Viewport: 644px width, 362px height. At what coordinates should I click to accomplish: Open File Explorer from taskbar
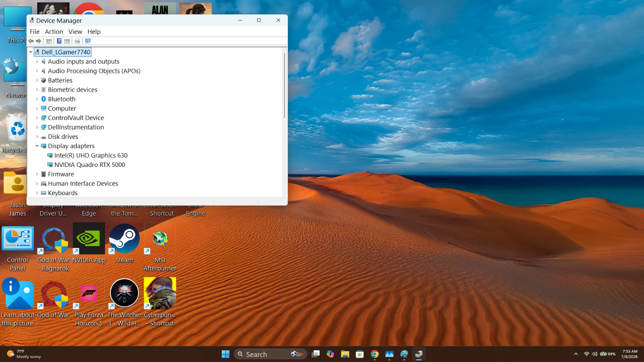[x=345, y=354]
